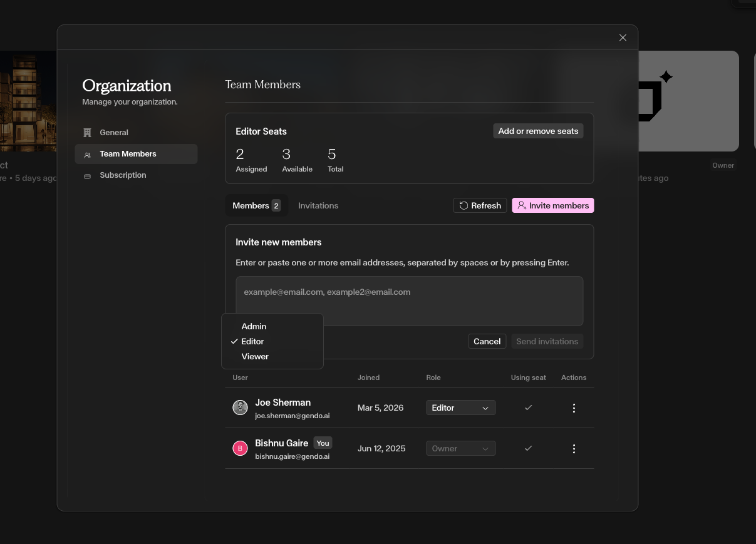This screenshot has width=756, height=544.
Task: Click the people icon beside Team Members
Action: [x=88, y=155]
